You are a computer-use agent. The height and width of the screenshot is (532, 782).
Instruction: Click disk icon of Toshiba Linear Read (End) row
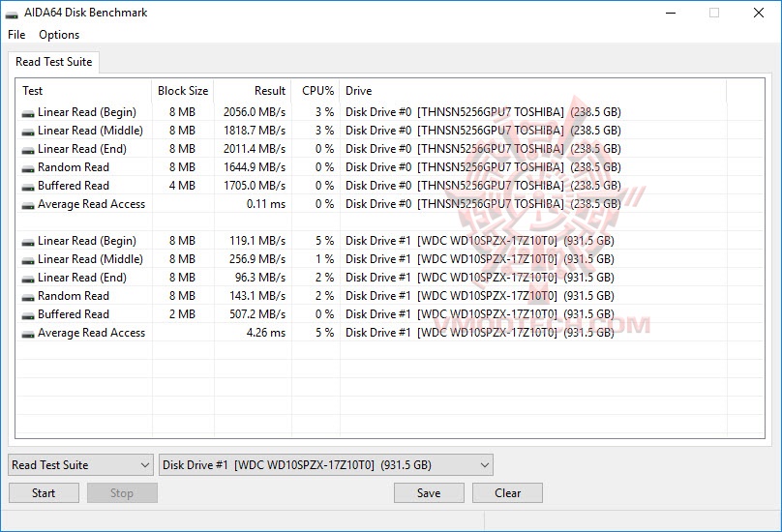[x=28, y=151]
